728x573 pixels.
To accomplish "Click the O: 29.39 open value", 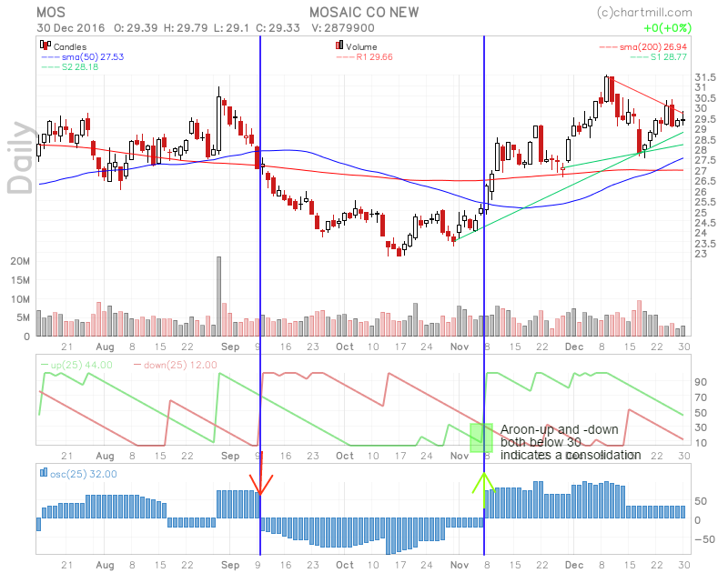I will point(136,28).
